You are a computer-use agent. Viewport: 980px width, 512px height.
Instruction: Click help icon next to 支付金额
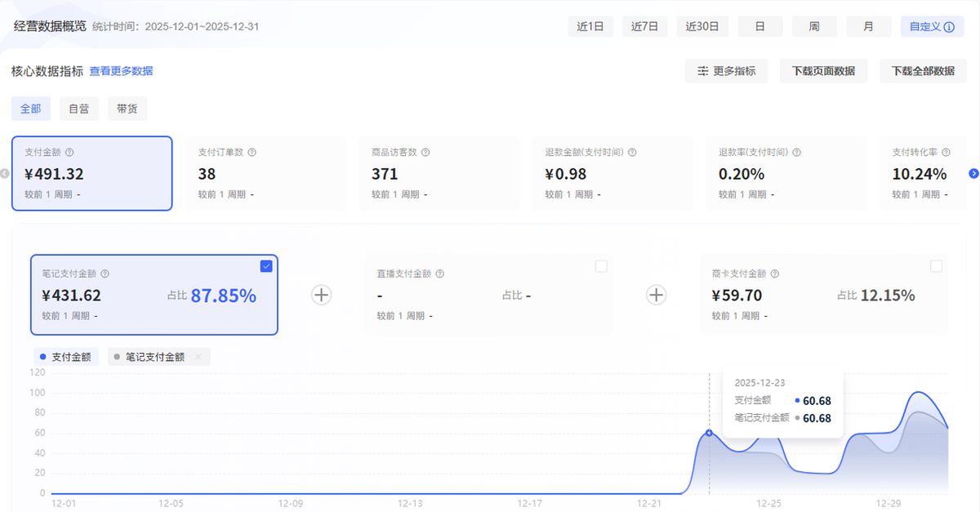point(69,153)
